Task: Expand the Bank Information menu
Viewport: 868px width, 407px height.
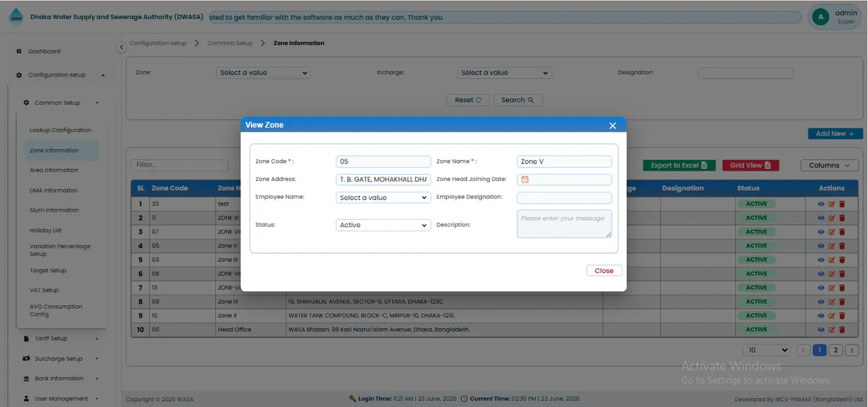Action: click(x=61, y=379)
